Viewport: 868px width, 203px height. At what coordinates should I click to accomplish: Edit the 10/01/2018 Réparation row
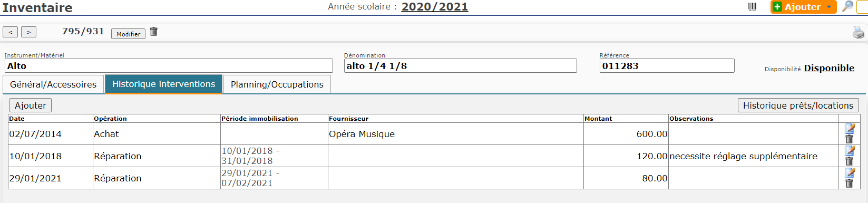(x=850, y=150)
